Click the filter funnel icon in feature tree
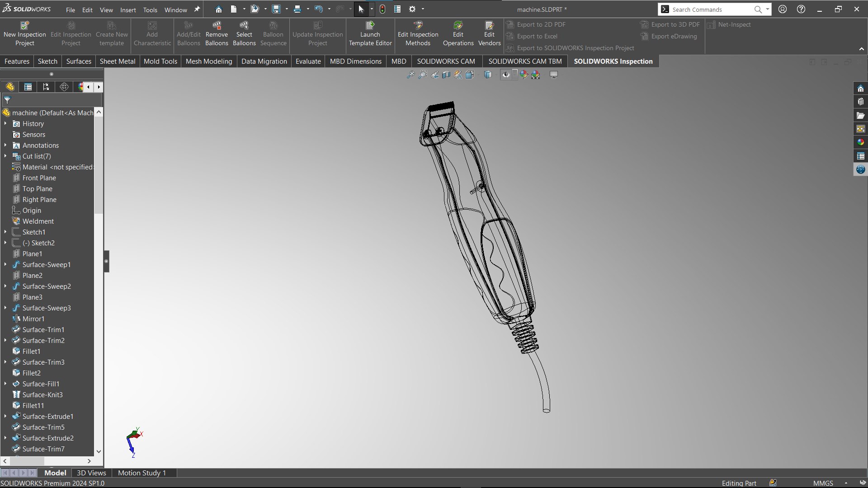868x488 pixels. click(7, 100)
